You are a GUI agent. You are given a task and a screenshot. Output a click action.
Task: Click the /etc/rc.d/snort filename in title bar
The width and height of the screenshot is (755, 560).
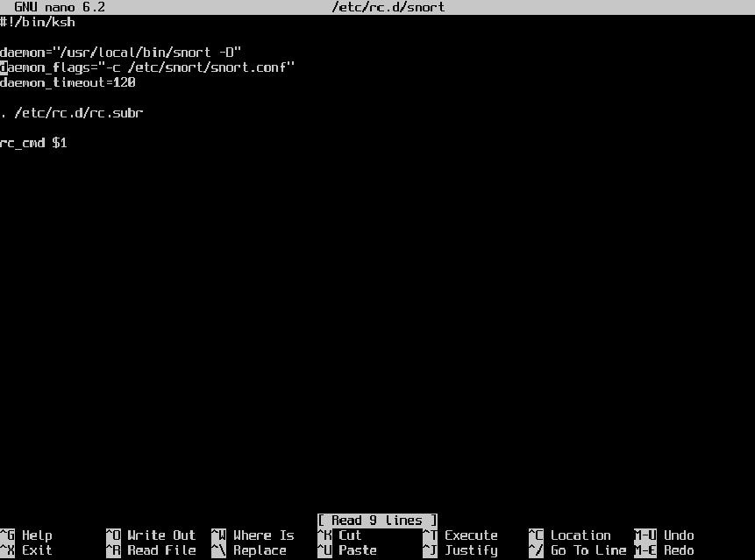(x=388, y=7)
